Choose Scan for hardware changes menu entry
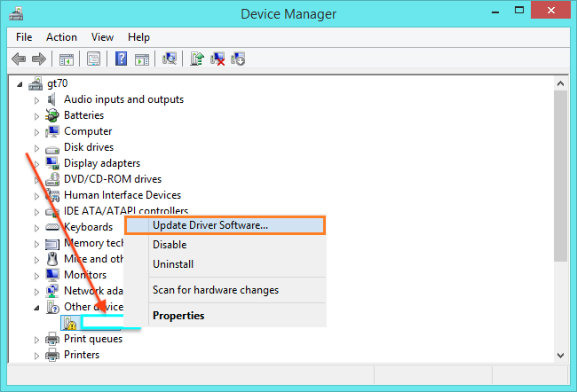 click(225, 290)
